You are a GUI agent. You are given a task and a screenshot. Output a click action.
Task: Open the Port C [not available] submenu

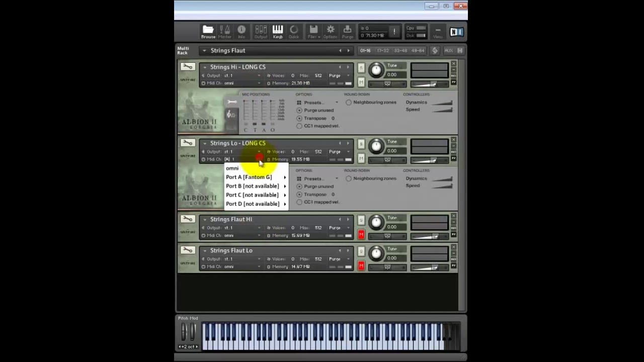tap(256, 195)
